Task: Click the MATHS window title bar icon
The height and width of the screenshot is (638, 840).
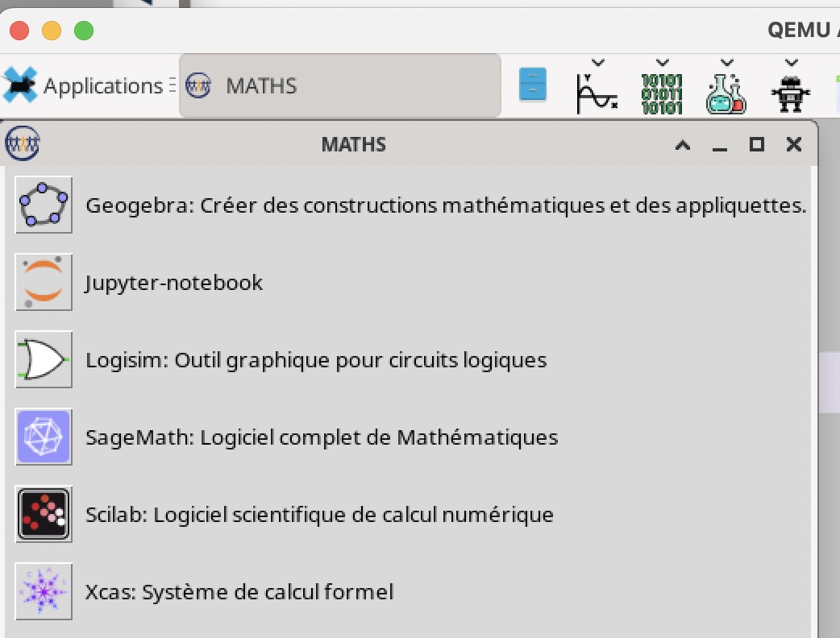Action: (22, 143)
